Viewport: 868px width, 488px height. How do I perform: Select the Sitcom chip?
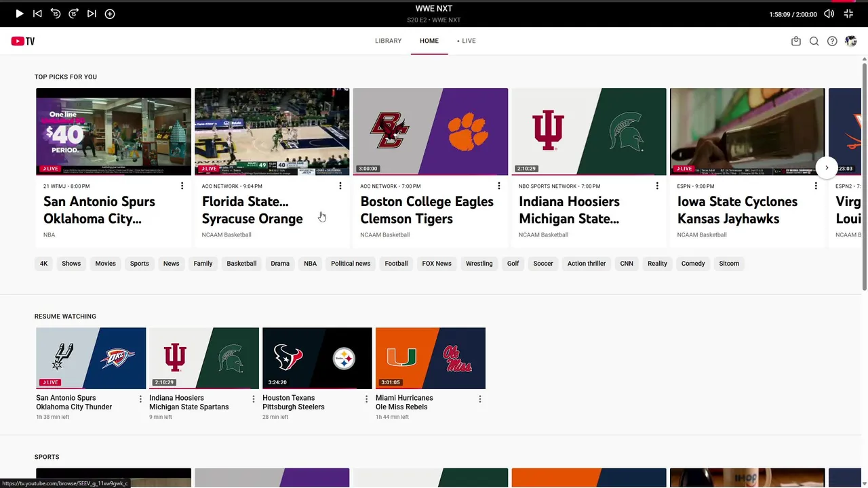(x=729, y=264)
